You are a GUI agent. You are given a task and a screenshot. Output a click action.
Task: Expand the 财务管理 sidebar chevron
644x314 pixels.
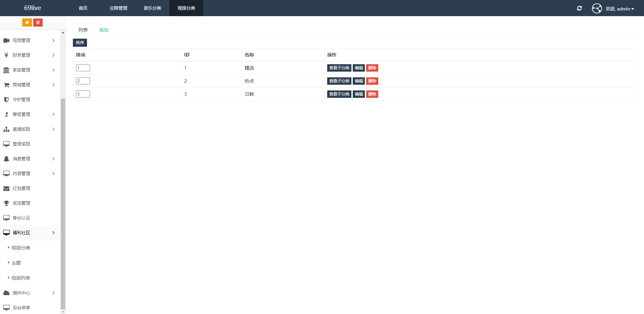[x=53, y=55]
